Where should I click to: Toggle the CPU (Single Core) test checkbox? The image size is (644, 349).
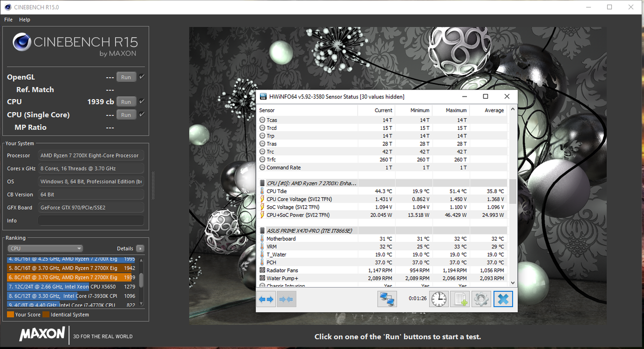tap(142, 115)
